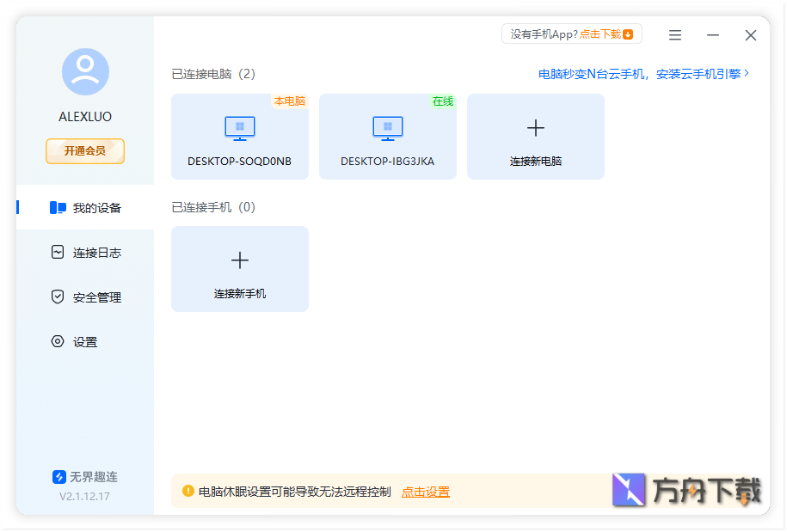
Task: Click the DESKTOP-IBG3JKA device name
Action: pos(387,161)
